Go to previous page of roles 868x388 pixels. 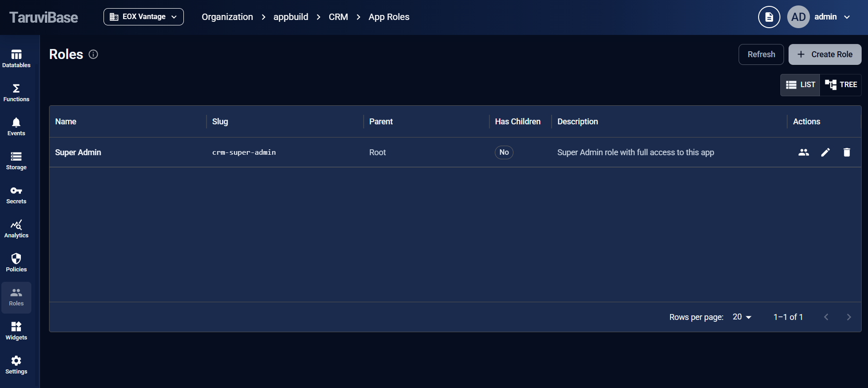coord(826,317)
